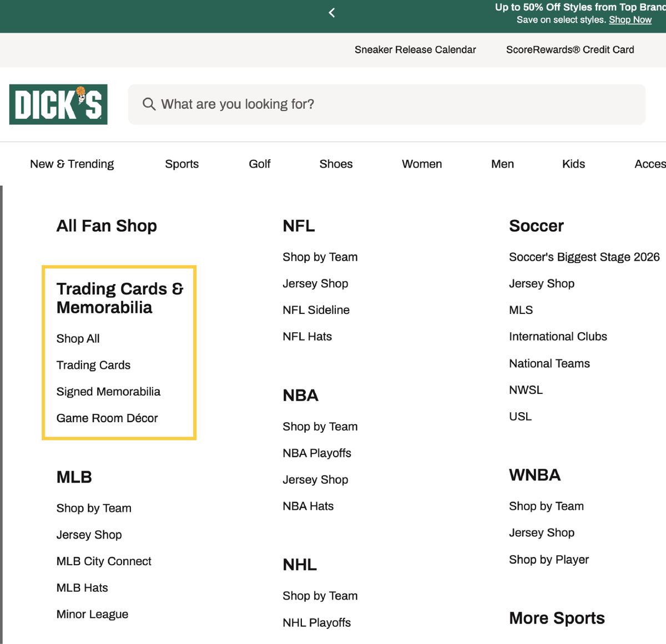This screenshot has width=666, height=644.
Task: Click Shop by Team under NBA
Action: pos(320,427)
